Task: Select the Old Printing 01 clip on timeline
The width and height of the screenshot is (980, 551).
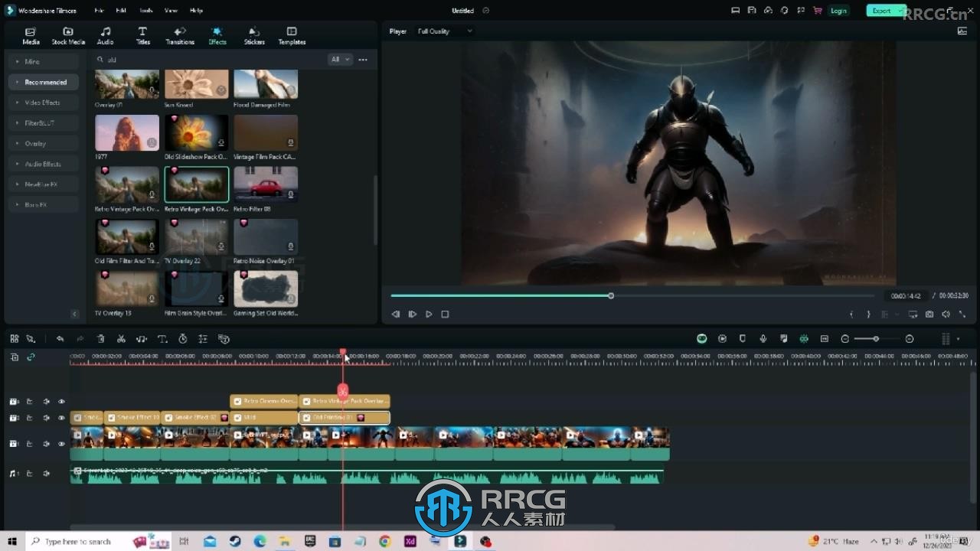Action: coord(345,418)
